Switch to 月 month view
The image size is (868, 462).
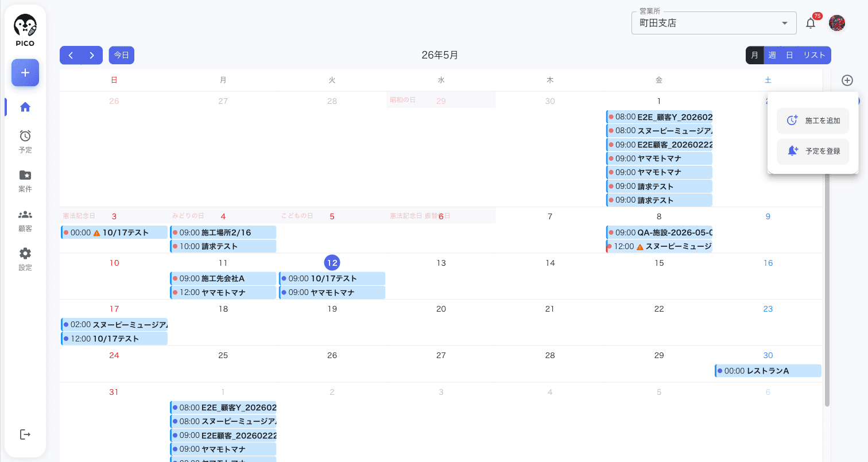[x=755, y=55]
